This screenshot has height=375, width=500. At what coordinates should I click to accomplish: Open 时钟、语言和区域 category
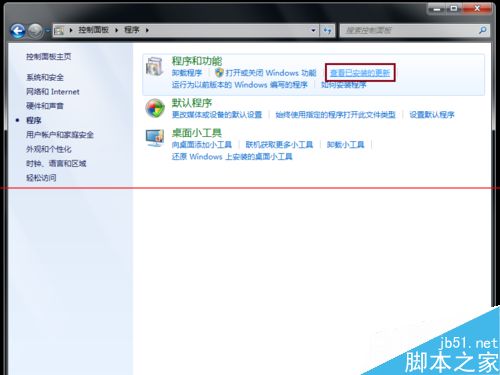(56, 163)
